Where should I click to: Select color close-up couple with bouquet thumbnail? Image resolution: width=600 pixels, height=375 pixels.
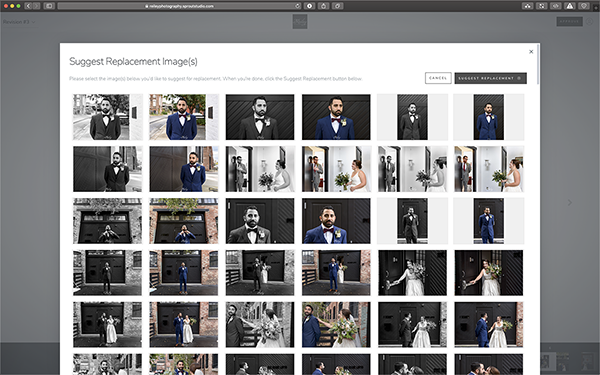click(336, 324)
